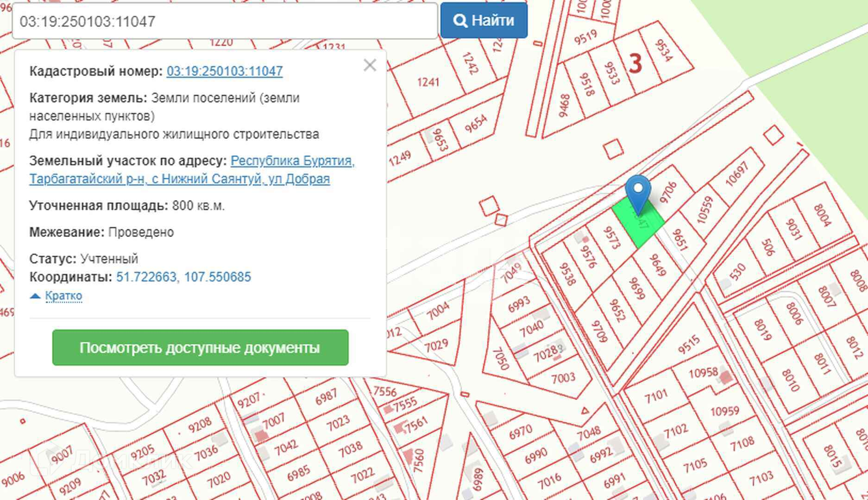The height and width of the screenshot is (500, 868).
Task: Select parcel 7042 on the map
Action: [286, 447]
